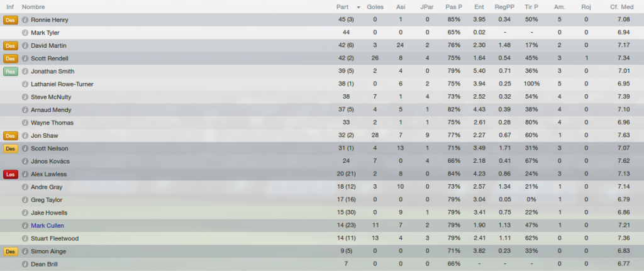The width and height of the screenshot is (644, 271).
Task: Open info icon next to Dean Brill
Action: (x=25, y=264)
